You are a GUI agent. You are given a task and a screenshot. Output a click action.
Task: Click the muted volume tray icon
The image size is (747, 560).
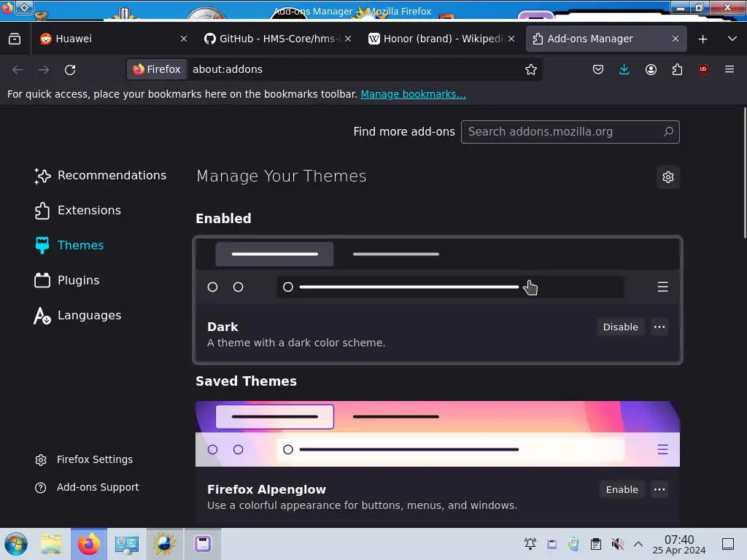[617, 544]
